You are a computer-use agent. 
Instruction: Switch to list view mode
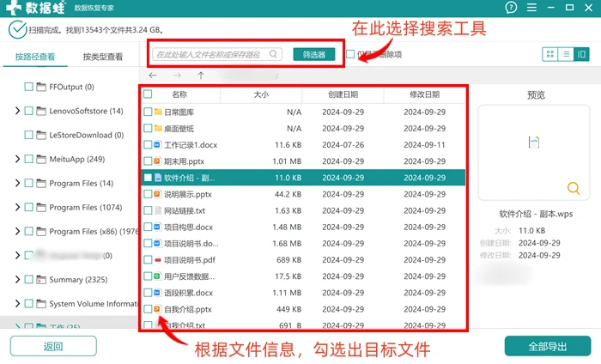pyautogui.click(x=566, y=54)
